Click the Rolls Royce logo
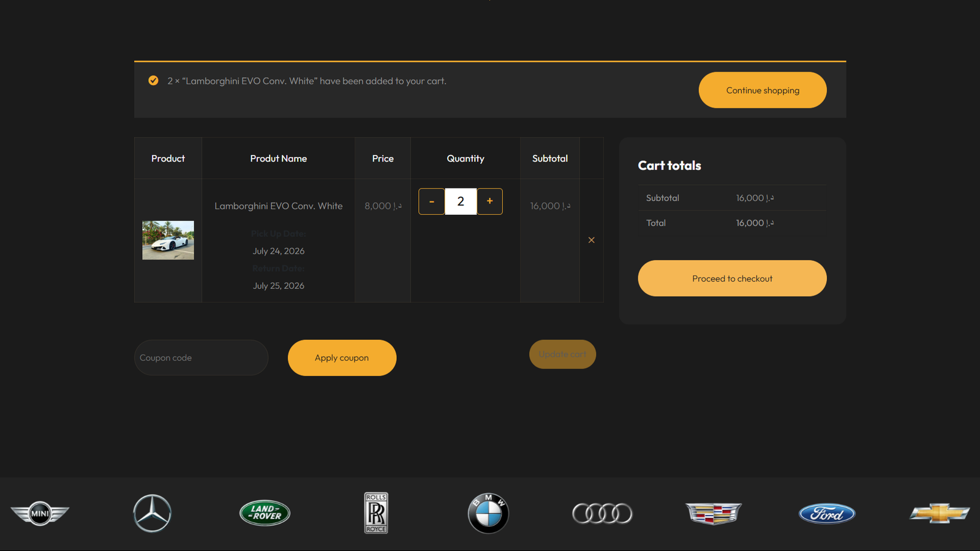This screenshot has width=980, height=551. coord(376,513)
